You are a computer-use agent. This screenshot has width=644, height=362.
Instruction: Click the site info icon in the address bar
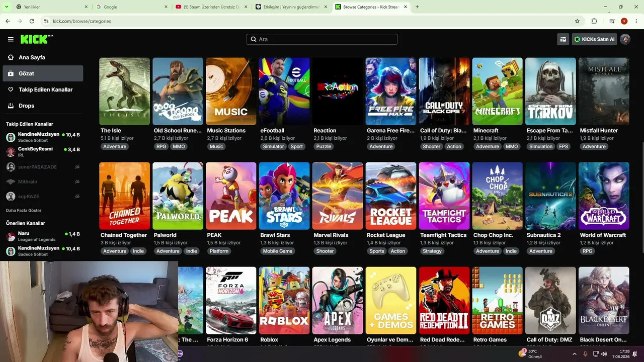[46, 21]
